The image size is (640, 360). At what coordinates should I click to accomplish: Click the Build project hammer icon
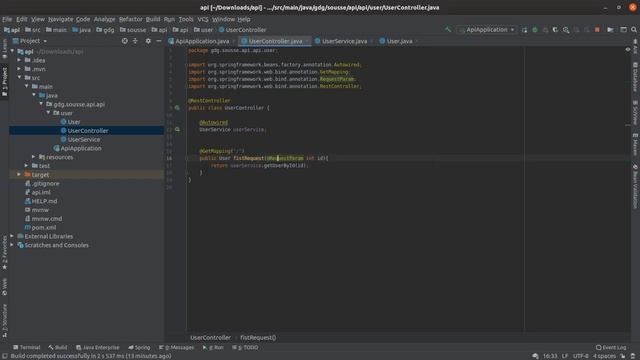(448, 30)
